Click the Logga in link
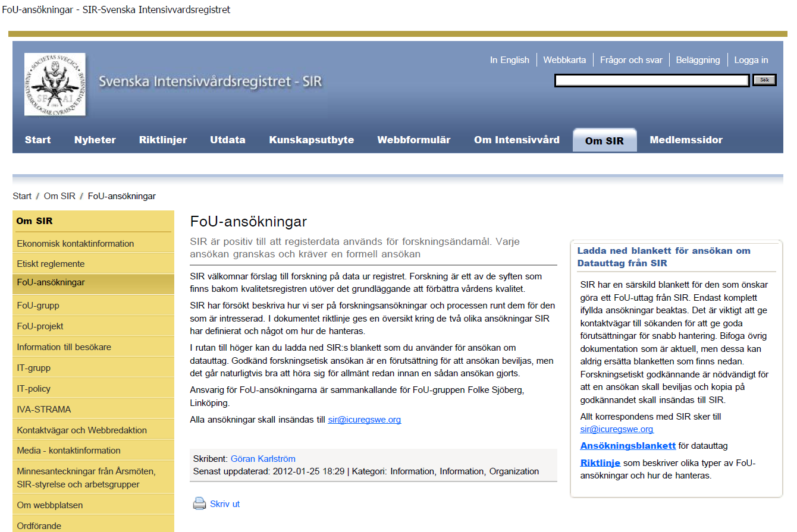 pyautogui.click(x=751, y=60)
